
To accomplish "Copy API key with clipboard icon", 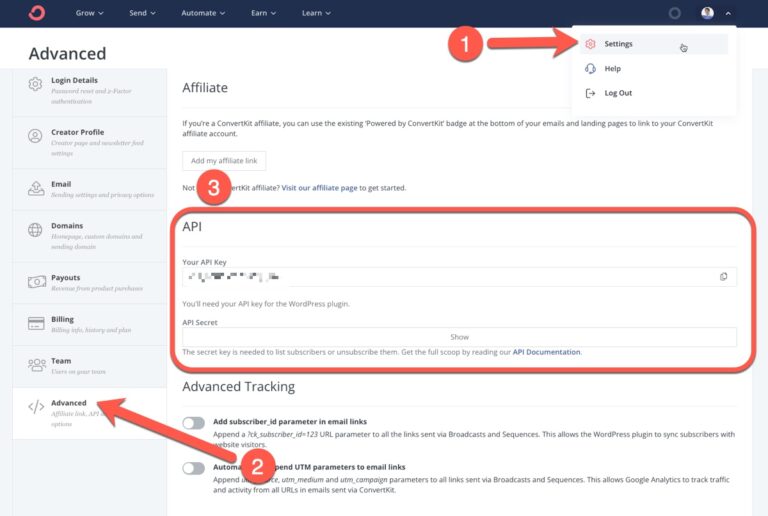I will 723,277.
